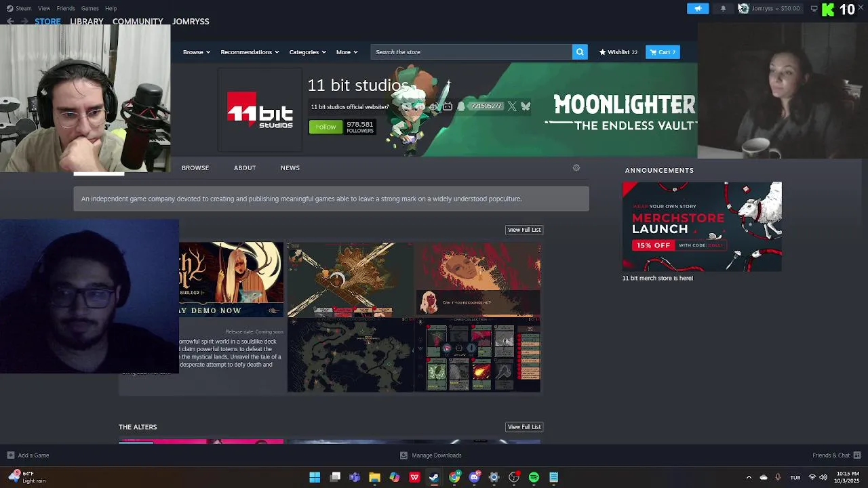Open the Cart button
This screenshot has height=488, width=868.
[663, 52]
